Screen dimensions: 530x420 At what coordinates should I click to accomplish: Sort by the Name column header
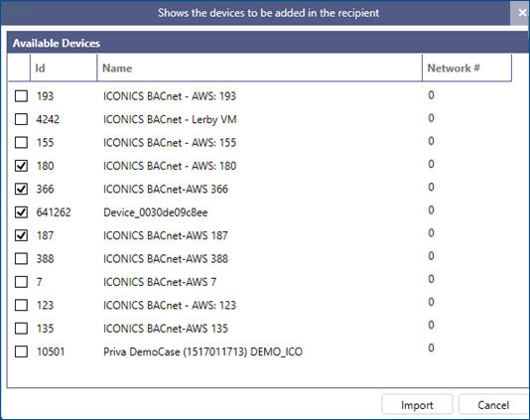point(260,68)
